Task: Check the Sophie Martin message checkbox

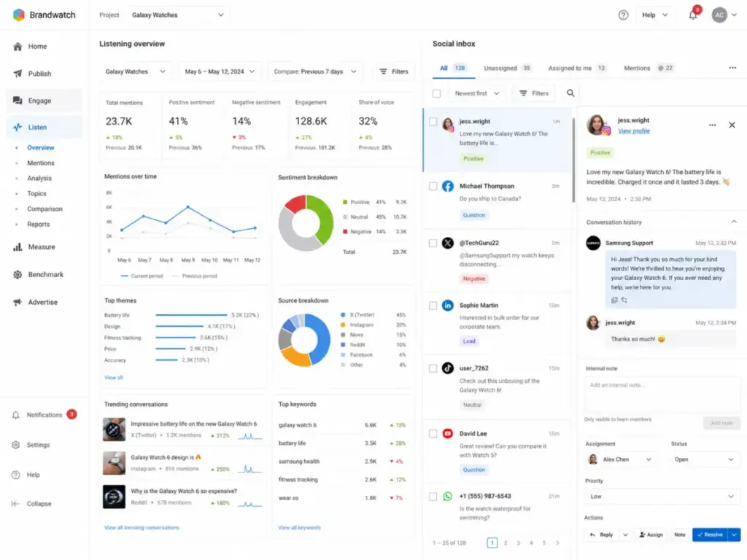Action: click(433, 306)
